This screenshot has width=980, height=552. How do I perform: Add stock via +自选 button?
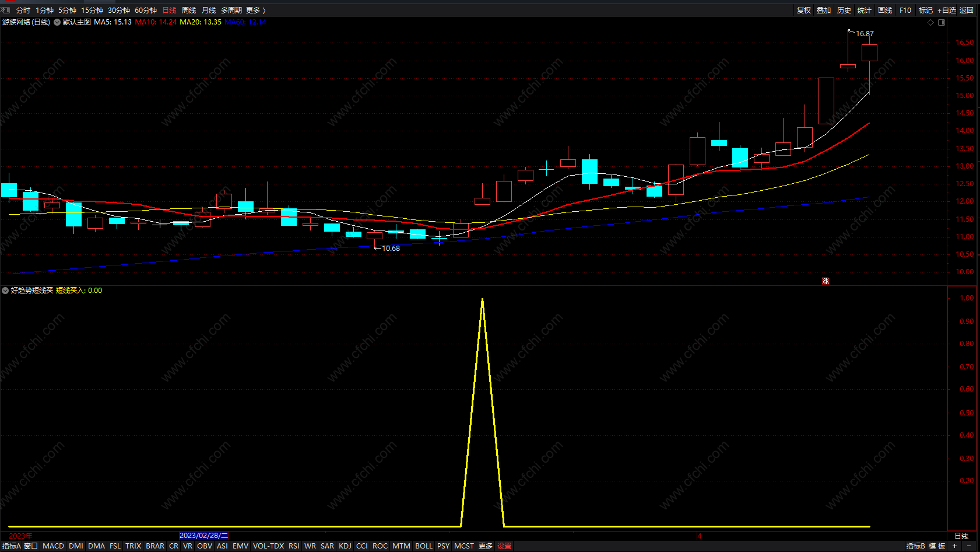point(947,11)
